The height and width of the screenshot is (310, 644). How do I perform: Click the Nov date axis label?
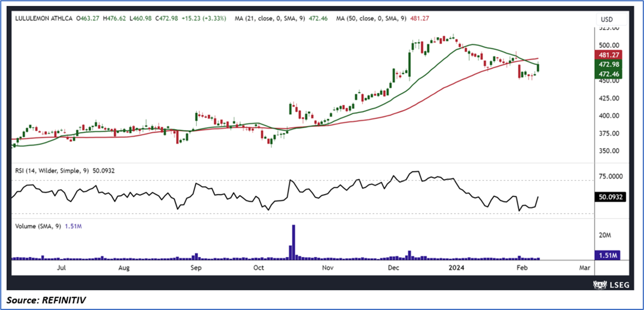327,269
